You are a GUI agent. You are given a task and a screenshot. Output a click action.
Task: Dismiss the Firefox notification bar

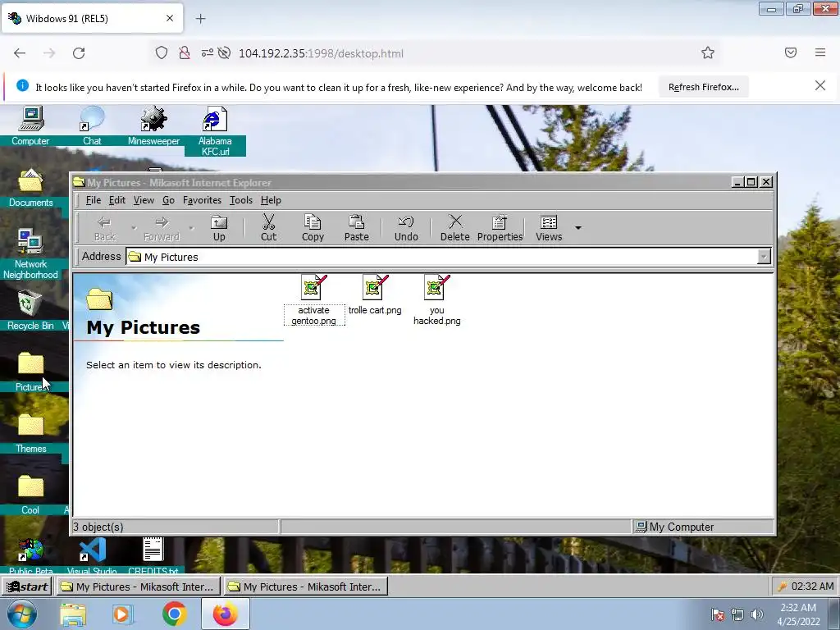click(x=819, y=85)
